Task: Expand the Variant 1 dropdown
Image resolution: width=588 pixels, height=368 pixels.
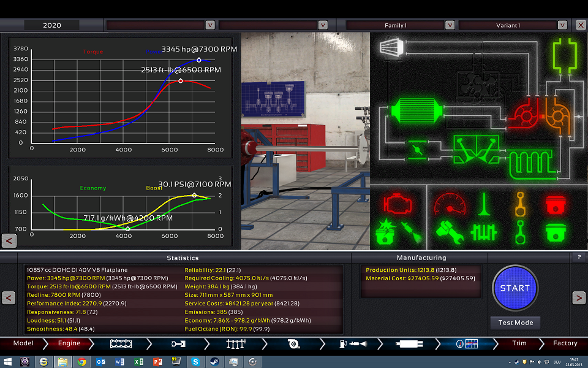Action: click(562, 25)
